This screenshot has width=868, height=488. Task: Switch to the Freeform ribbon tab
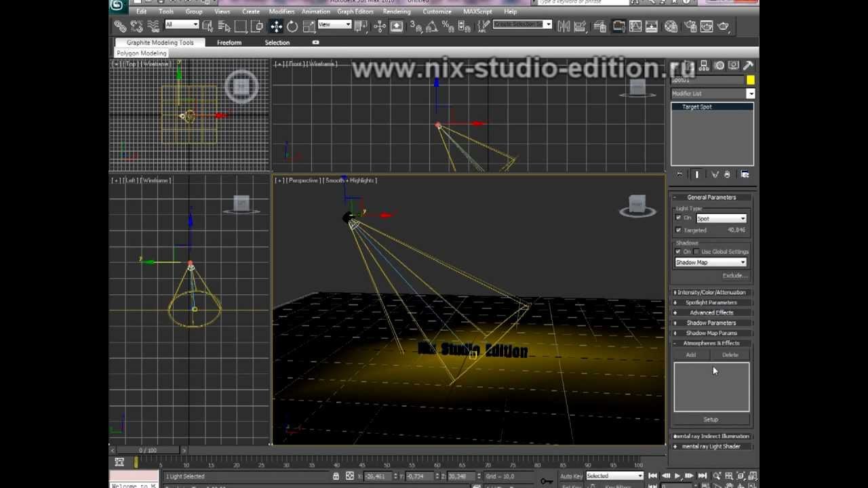[x=229, y=43]
